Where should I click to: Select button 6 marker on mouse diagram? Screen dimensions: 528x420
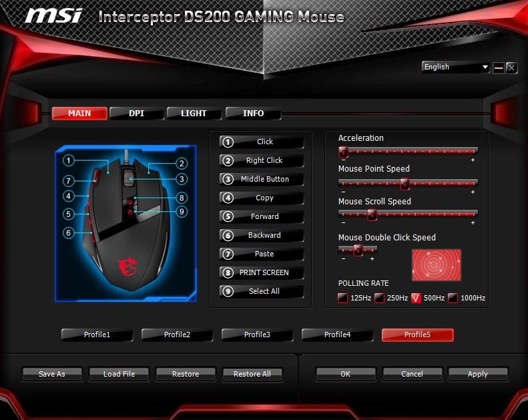[x=68, y=233]
